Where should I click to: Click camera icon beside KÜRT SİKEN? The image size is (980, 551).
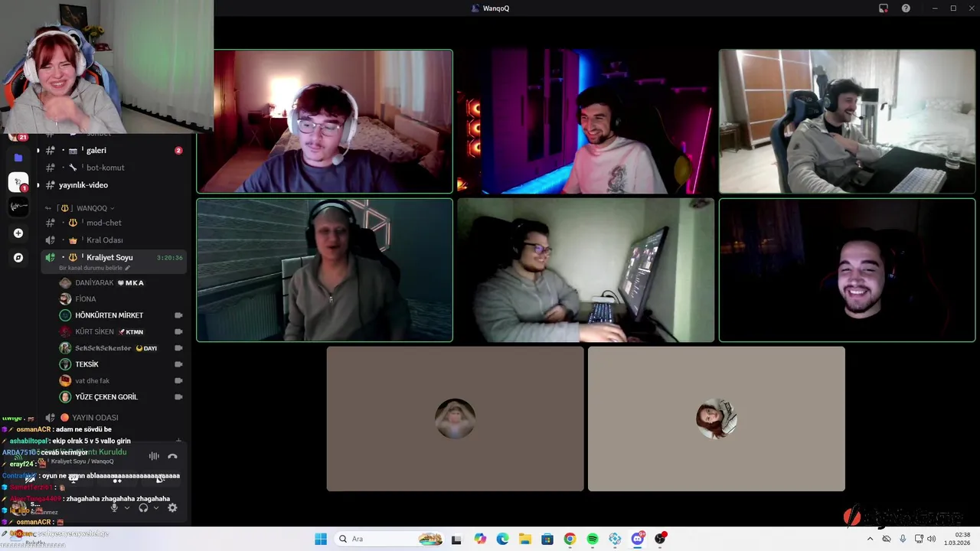pos(178,332)
